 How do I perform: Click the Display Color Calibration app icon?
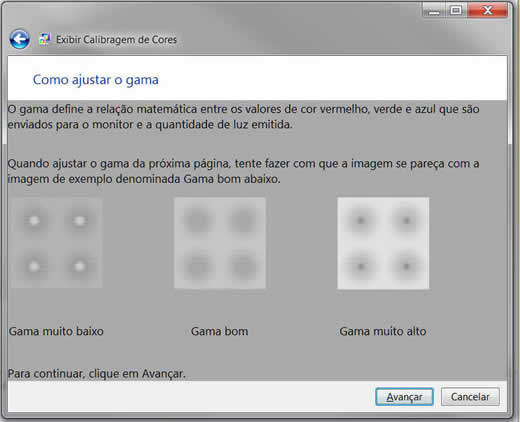tap(45, 39)
